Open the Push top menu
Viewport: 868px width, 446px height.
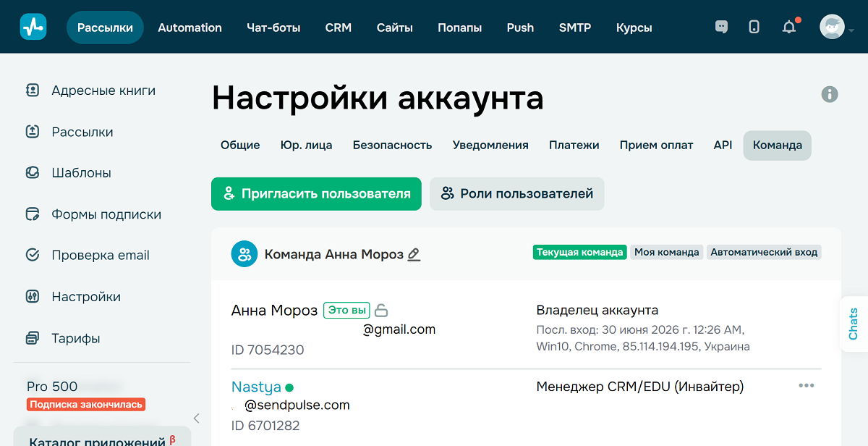click(520, 28)
